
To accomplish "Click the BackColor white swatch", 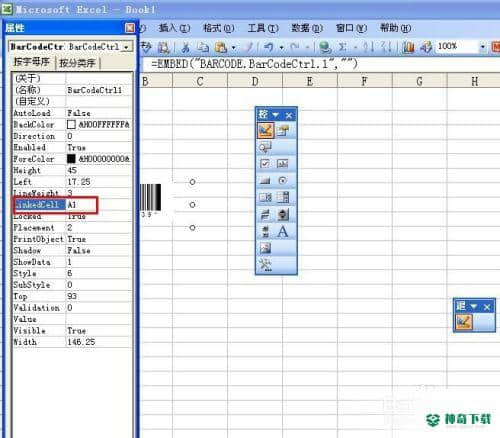I will [x=71, y=124].
